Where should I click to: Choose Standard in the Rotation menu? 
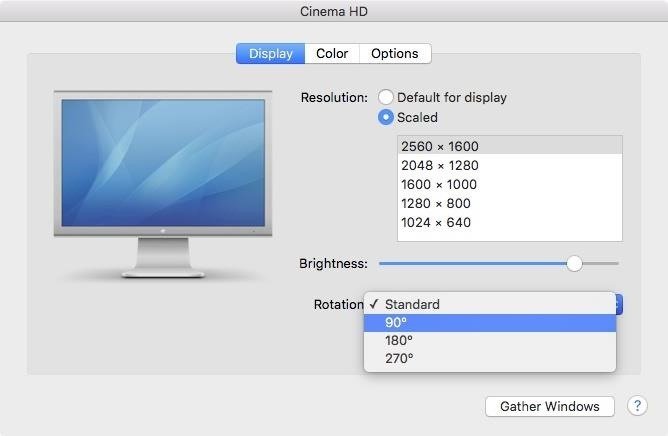click(490, 304)
